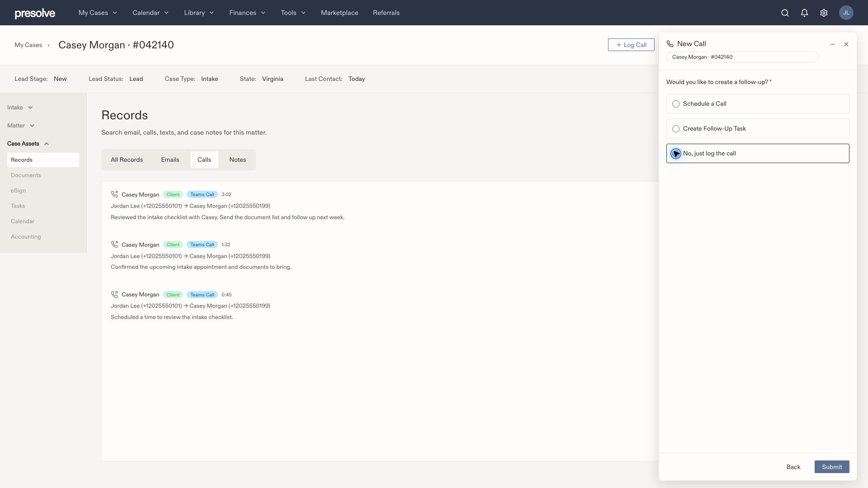Switch to All Records tab
Viewport: 868px width, 488px height.
[x=127, y=160]
